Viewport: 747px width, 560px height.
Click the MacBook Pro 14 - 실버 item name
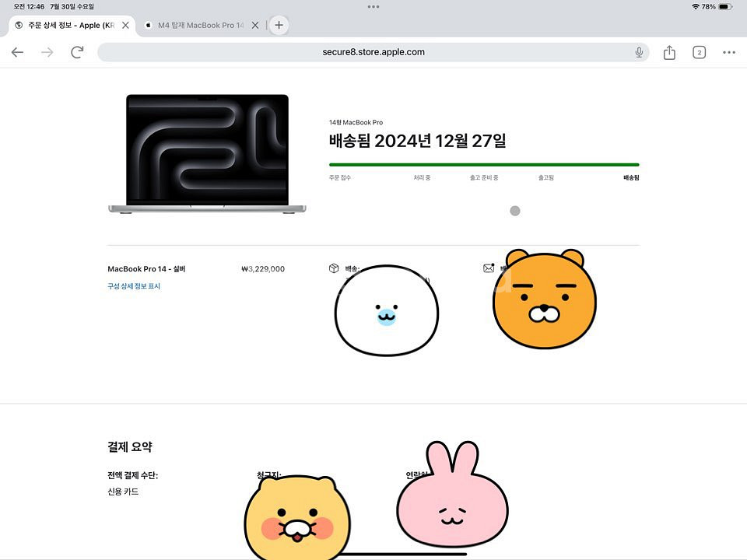click(x=146, y=269)
